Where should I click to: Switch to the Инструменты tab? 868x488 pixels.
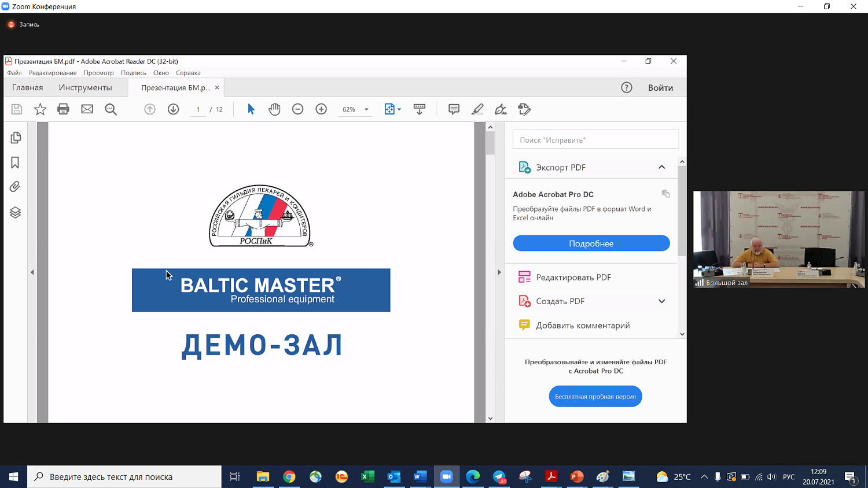point(85,87)
